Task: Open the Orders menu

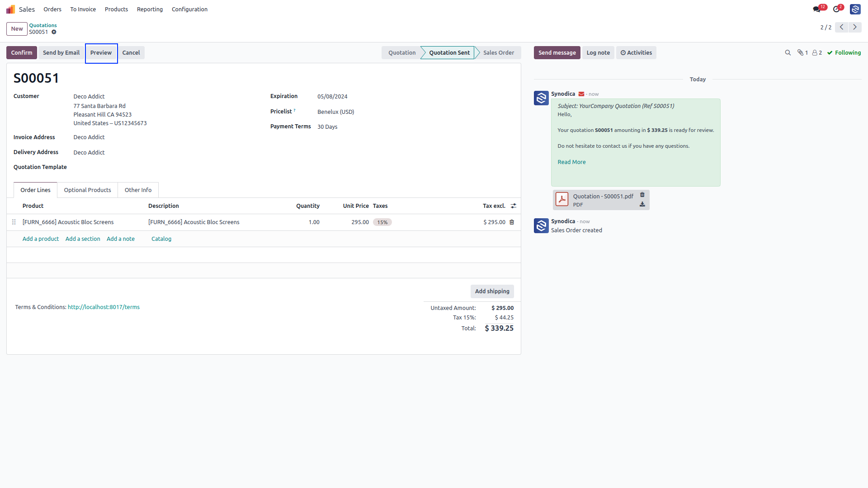Action: tap(52, 9)
